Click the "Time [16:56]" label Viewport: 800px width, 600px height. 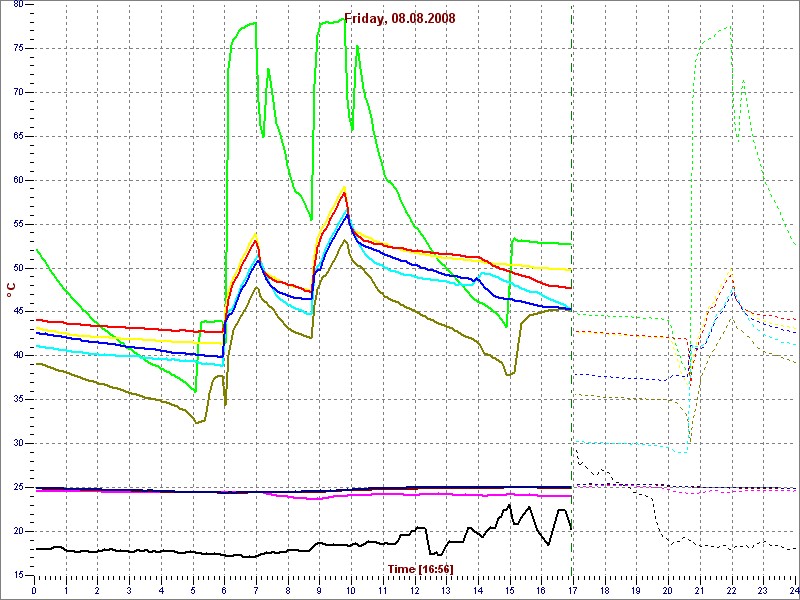click(x=420, y=568)
